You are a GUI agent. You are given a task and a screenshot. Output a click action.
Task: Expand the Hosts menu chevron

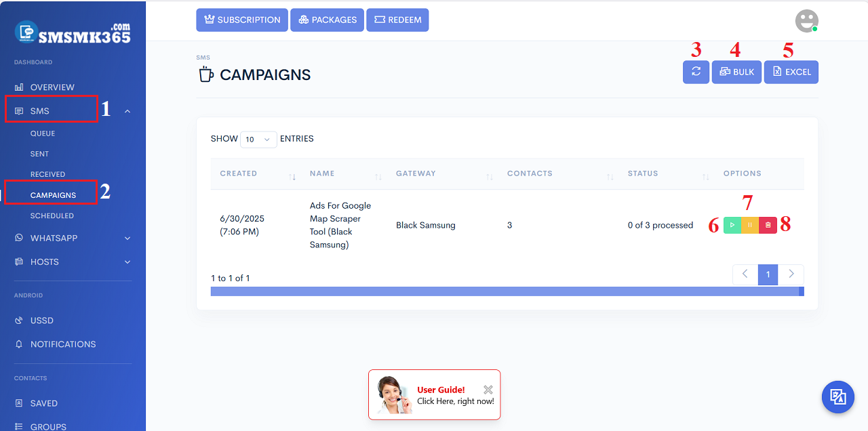(127, 262)
